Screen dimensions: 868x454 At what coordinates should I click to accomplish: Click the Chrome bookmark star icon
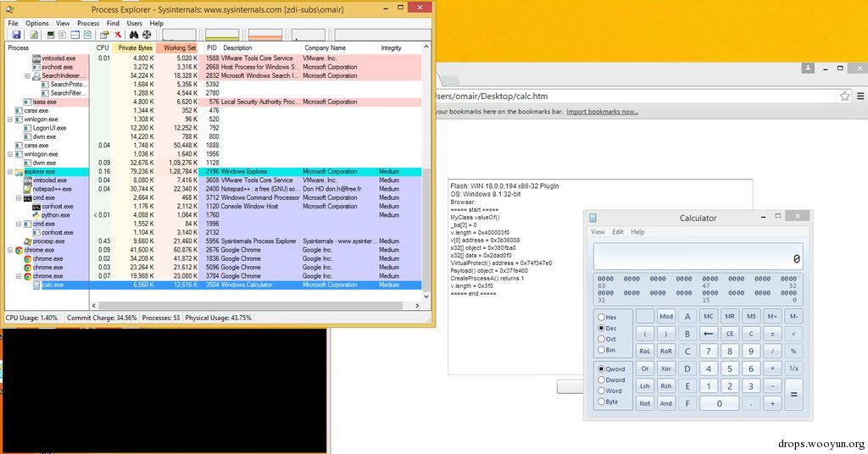(845, 97)
